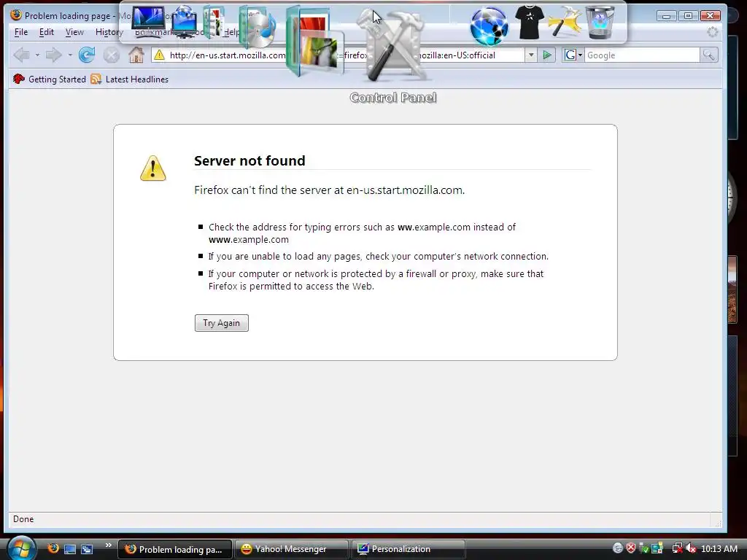Click the muted volume tray icon

[690, 548]
